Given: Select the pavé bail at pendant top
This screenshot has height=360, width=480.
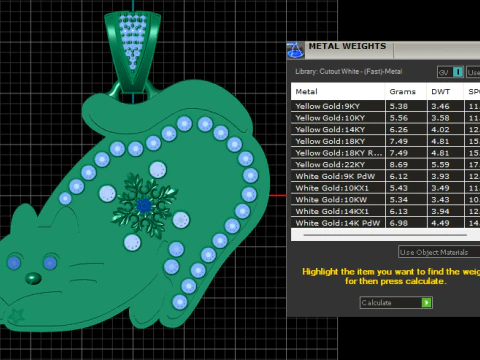Looking at the screenshot, I should [133, 52].
